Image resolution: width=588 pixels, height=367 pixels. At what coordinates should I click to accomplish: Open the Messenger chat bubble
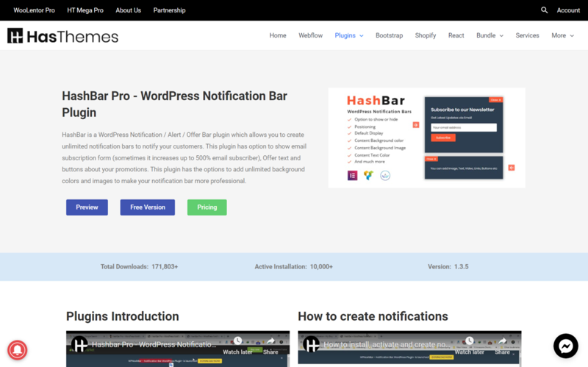tap(565, 346)
